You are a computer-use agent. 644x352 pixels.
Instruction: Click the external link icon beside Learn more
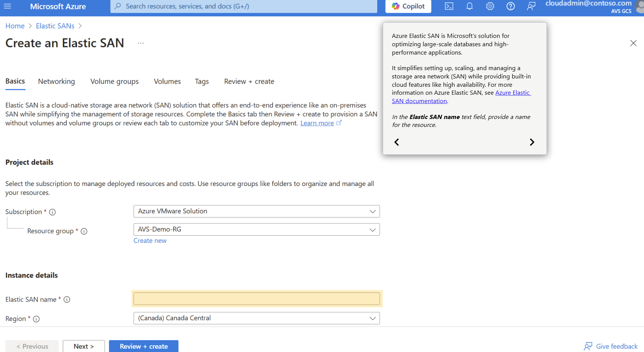pos(339,123)
